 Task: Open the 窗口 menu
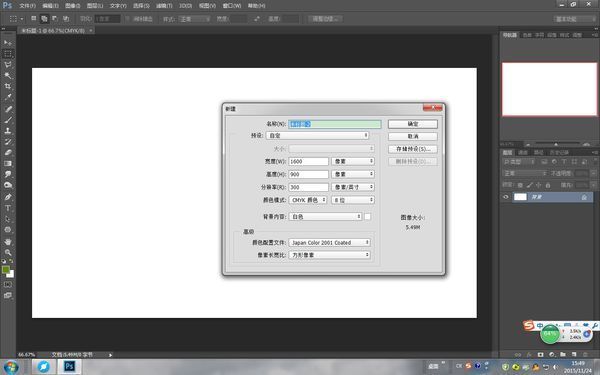232,6
